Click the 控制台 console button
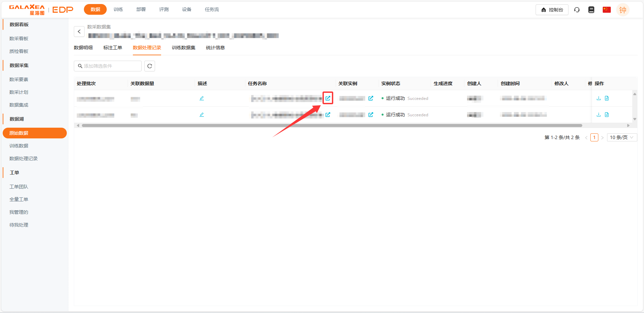This screenshot has height=313, width=644. pos(552,10)
